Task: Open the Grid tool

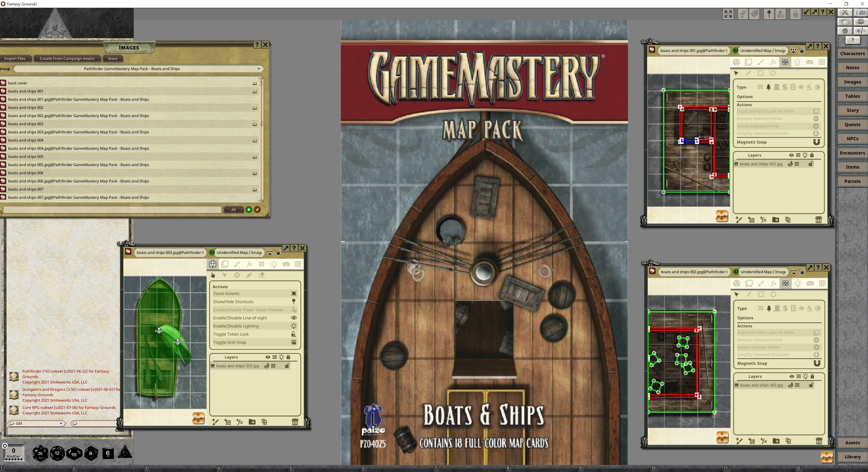Action: pyautogui.click(x=298, y=264)
